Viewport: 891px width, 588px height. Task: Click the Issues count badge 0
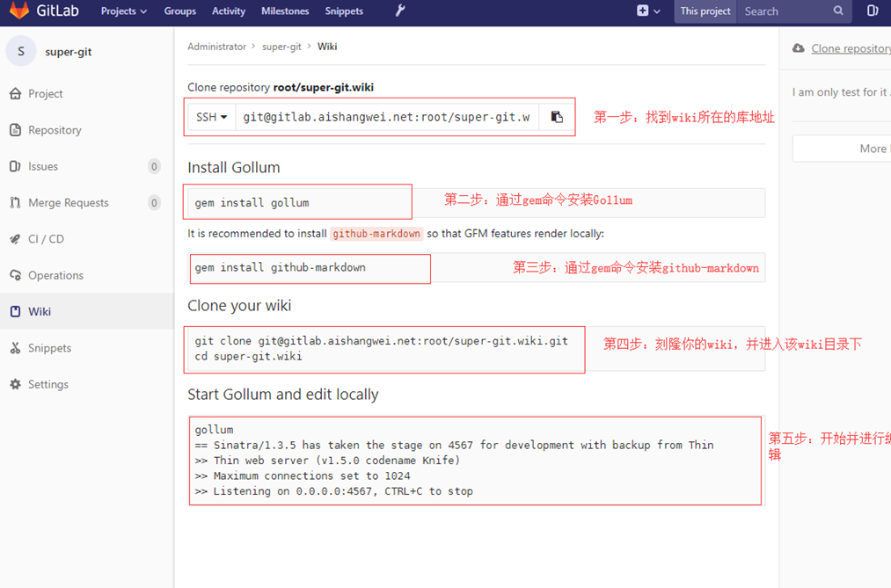[x=154, y=166]
